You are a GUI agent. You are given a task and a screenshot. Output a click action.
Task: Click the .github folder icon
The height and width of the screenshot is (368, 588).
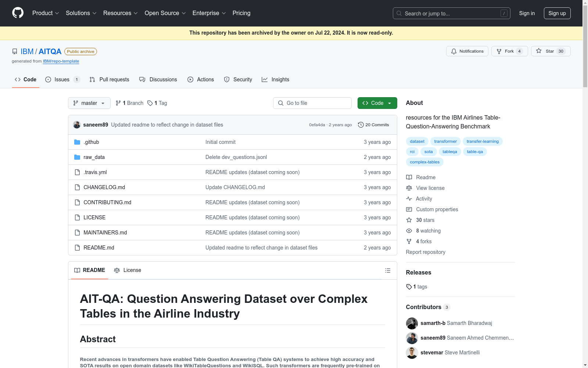(x=77, y=142)
